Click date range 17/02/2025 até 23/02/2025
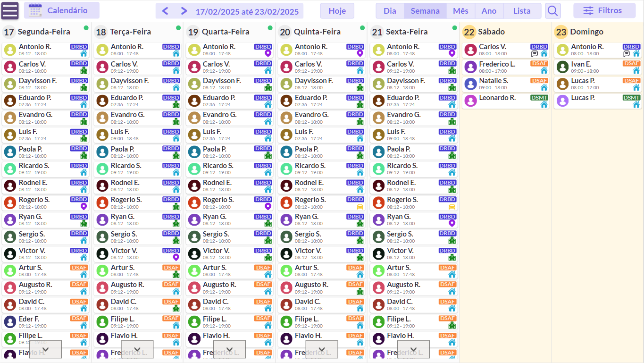 pyautogui.click(x=247, y=11)
